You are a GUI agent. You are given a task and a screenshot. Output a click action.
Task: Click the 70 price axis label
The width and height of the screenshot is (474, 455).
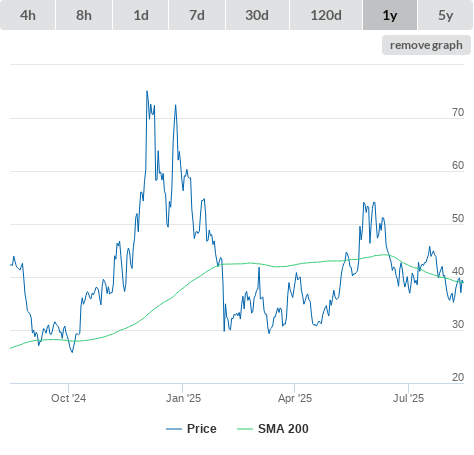pyautogui.click(x=458, y=113)
